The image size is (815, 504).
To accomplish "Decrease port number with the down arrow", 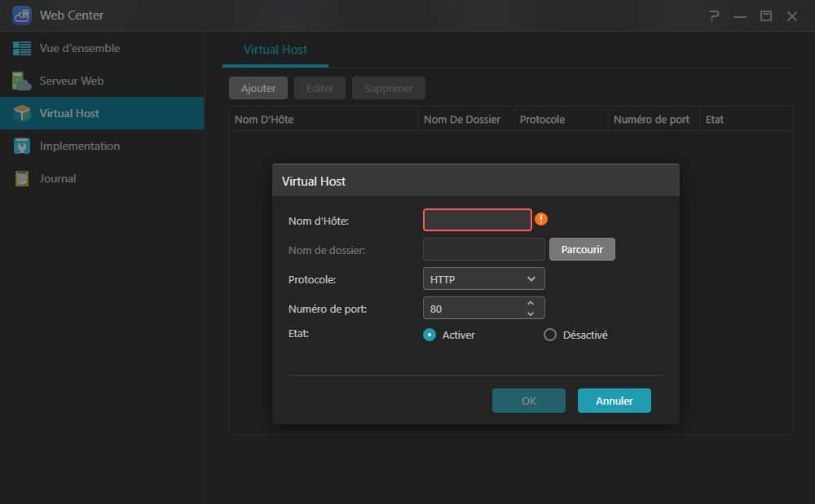I will 531,313.
